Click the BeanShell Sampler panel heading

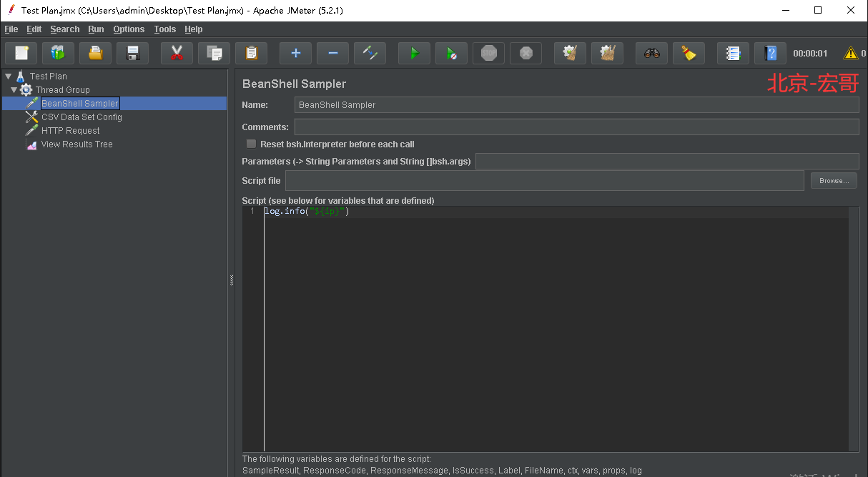point(294,84)
